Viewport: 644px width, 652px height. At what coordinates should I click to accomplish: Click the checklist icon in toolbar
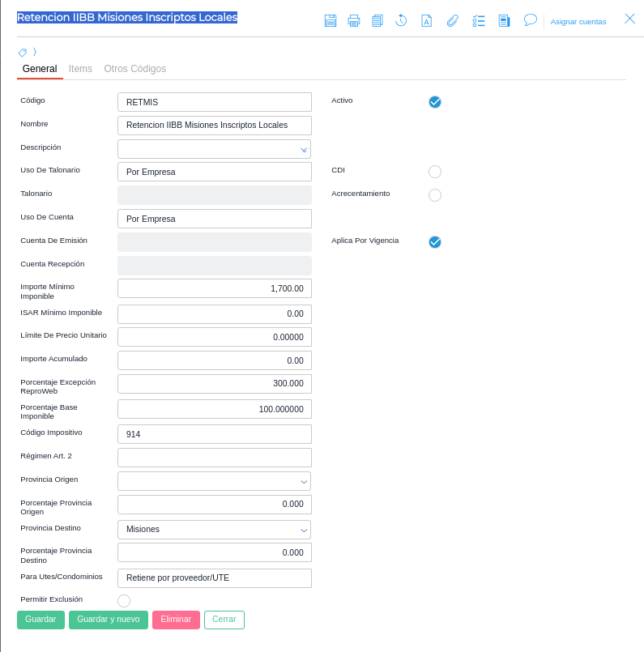(x=479, y=21)
